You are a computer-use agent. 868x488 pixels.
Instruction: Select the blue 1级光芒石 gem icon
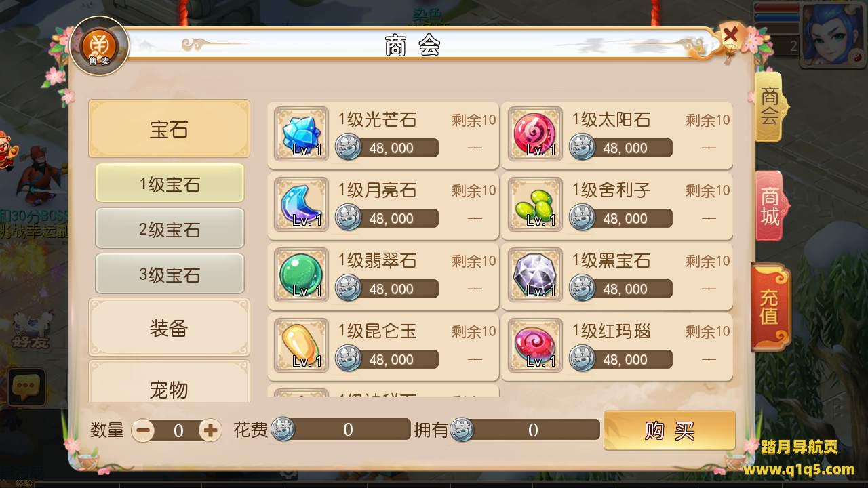point(301,134)
